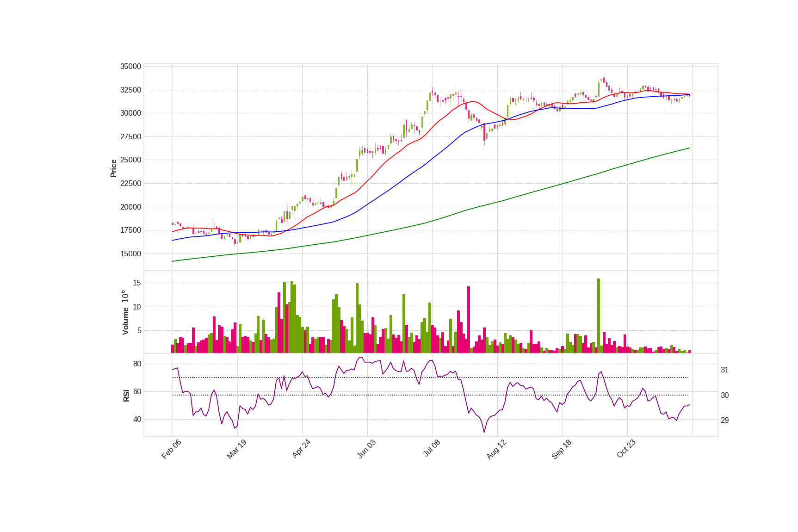Click the right end of the green moving average
798x532 pixels.
[689, 148]
